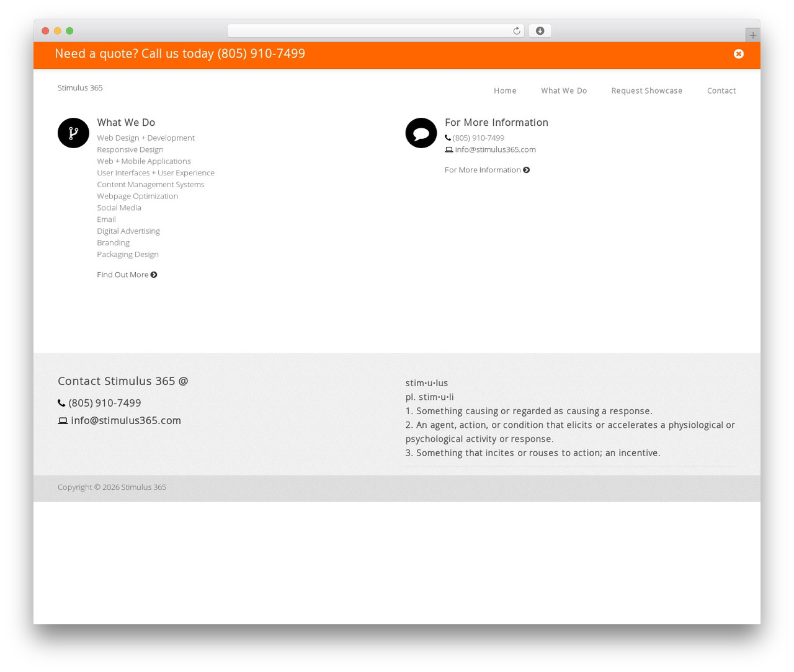Click Branding list item
Screen dimensions: 794x672
click(114, 243)
